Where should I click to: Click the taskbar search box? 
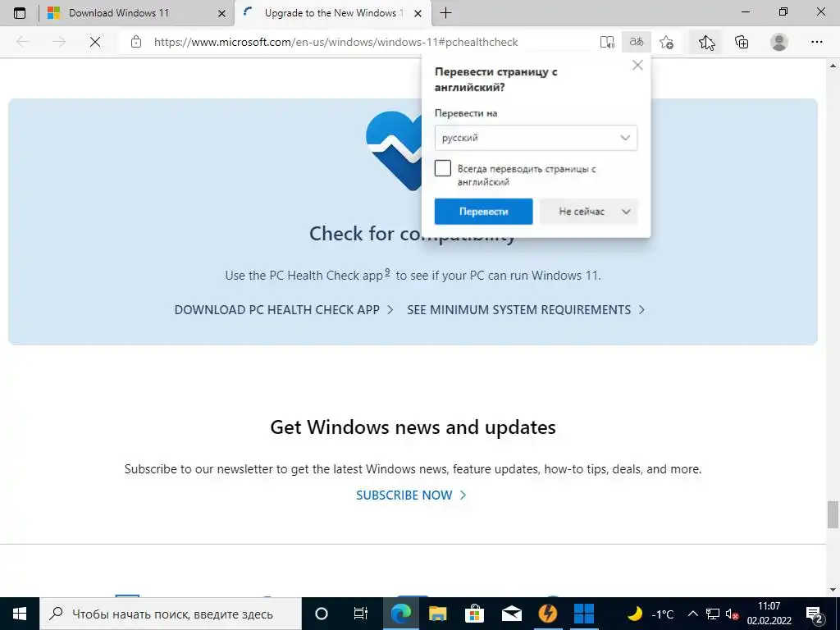click(171, 614)
